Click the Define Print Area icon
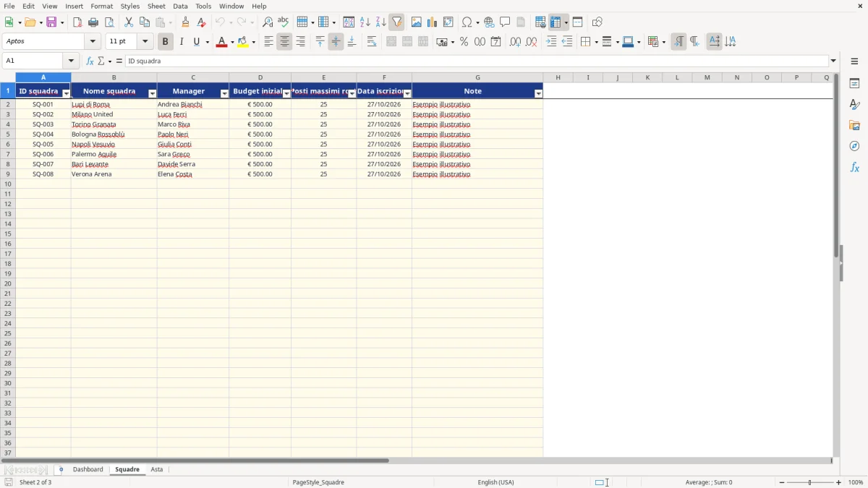The image size is (868, 488). (540, 22)
